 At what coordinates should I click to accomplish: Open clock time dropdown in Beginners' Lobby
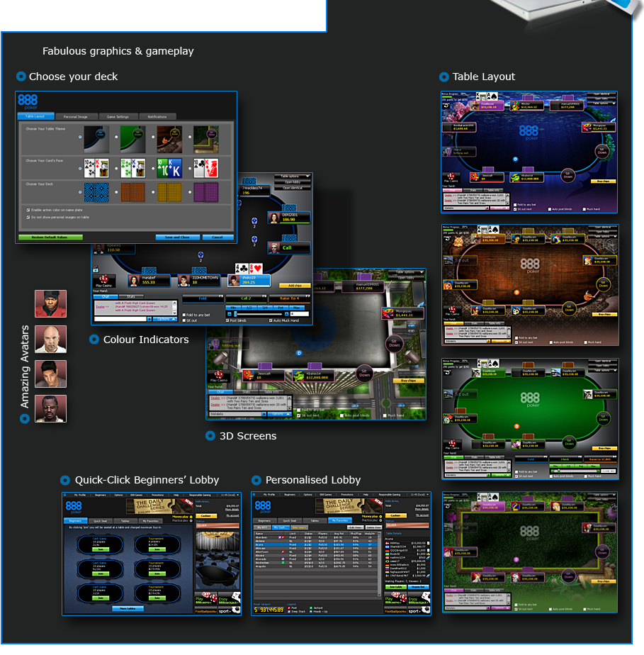(x=231, y=495)
